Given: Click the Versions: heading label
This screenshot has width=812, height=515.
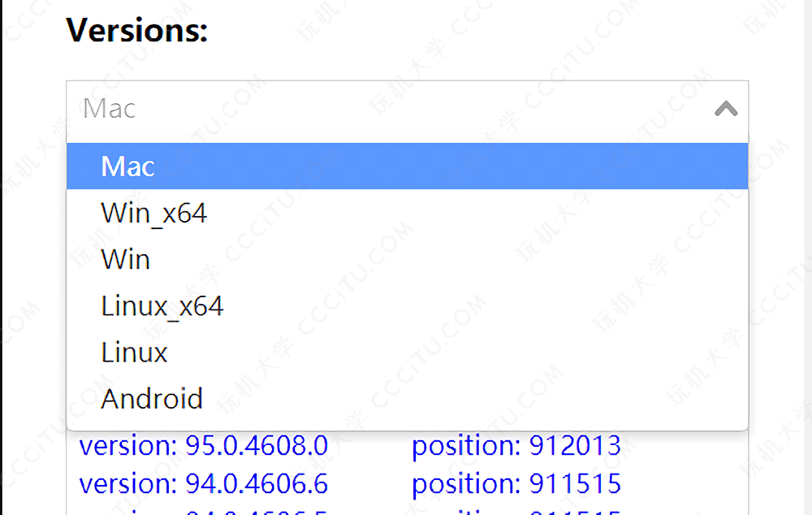Looking at the screenshot, I should (x=137, y=31).
